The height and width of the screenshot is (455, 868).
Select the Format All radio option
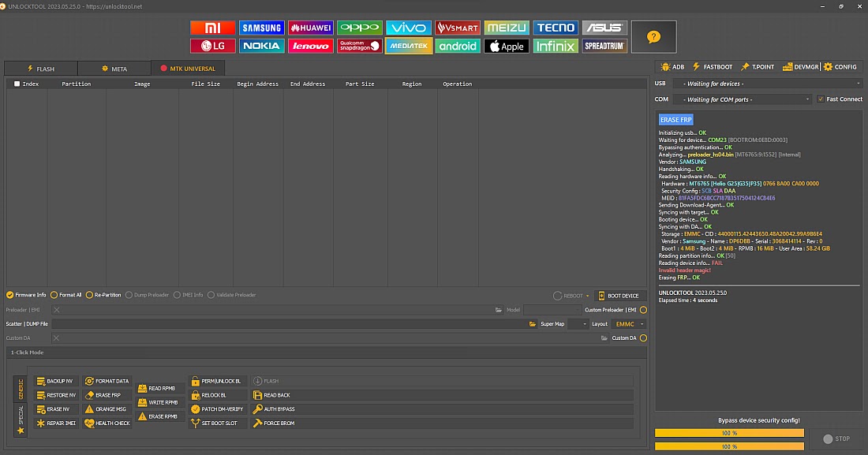[54, 295]
